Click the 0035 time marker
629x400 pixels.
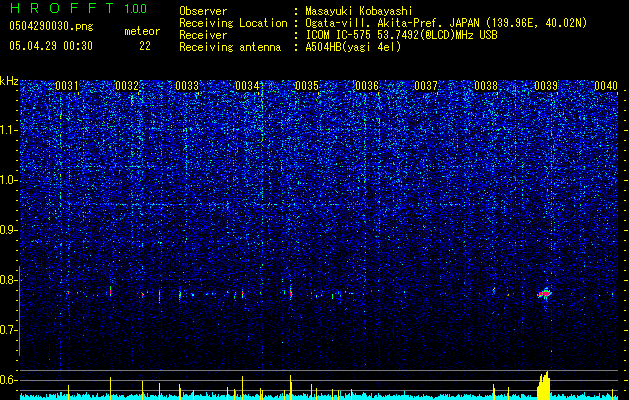pos(307,86)
